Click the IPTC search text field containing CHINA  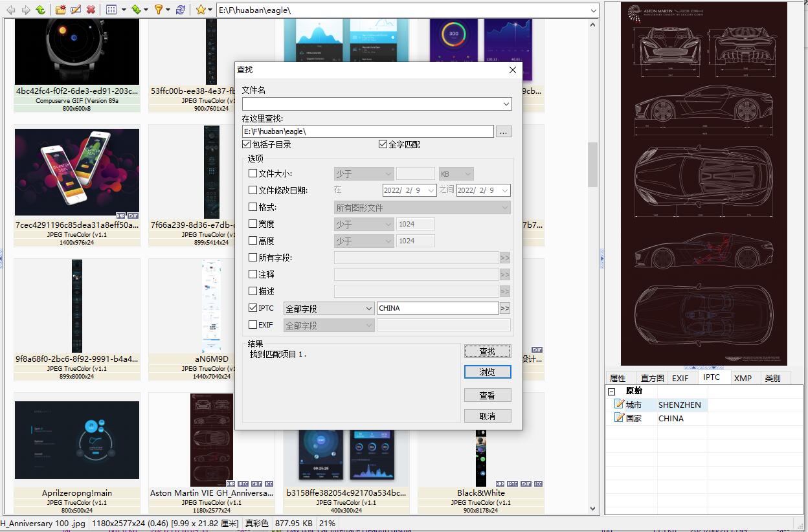[437, 308]
